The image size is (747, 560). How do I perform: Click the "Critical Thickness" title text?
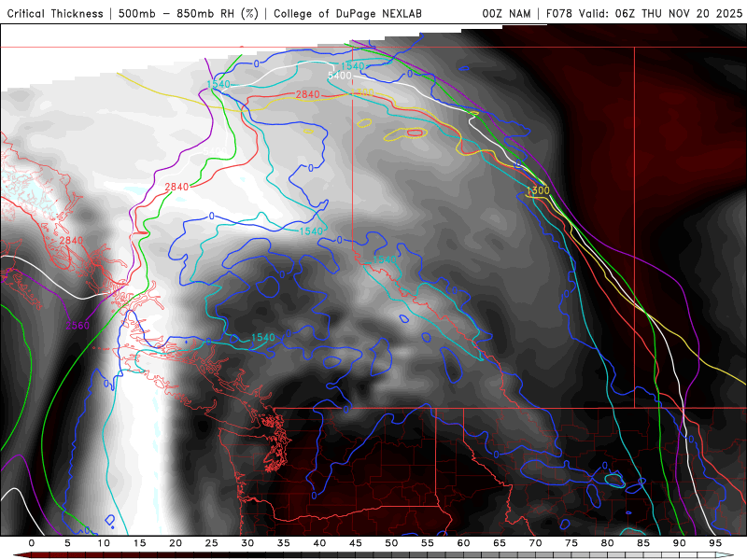click(55, 14)
